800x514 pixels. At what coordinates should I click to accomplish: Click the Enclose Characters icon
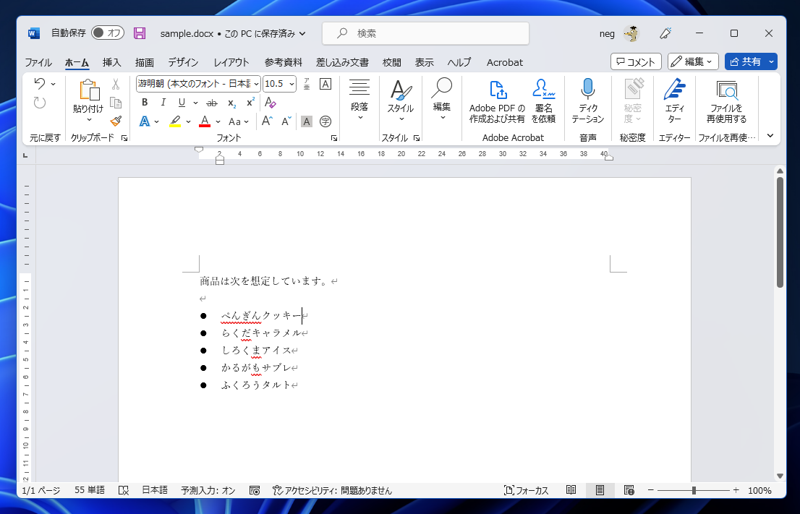point(325,121)
